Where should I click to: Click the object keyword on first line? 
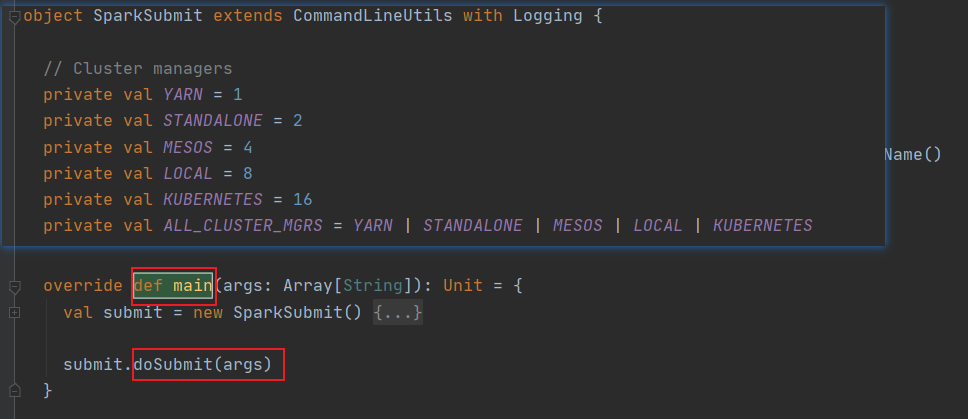53,16
